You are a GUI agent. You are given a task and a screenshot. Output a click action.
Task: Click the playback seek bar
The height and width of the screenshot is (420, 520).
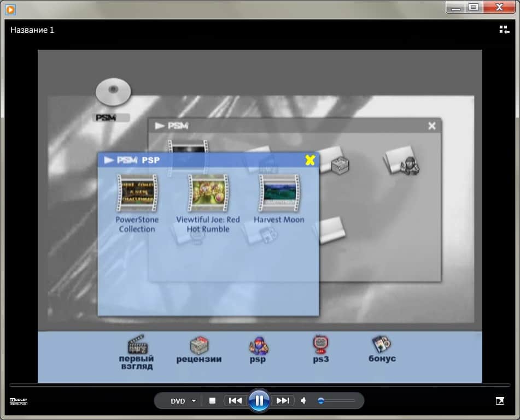tap(260, 385)
